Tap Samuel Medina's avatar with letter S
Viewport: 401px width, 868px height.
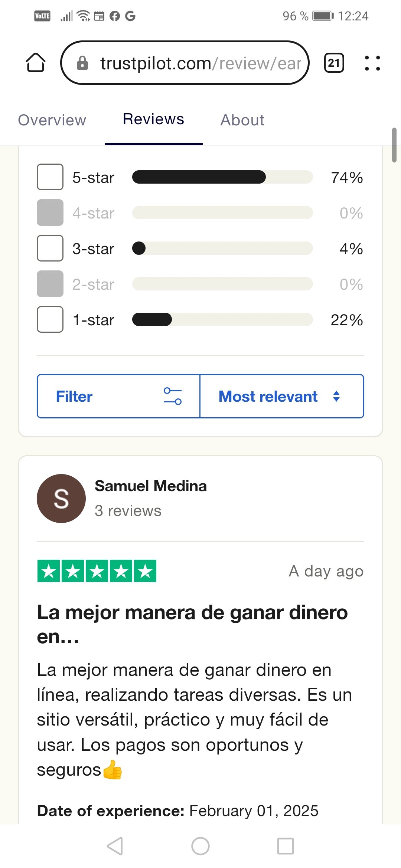[61, 499]
